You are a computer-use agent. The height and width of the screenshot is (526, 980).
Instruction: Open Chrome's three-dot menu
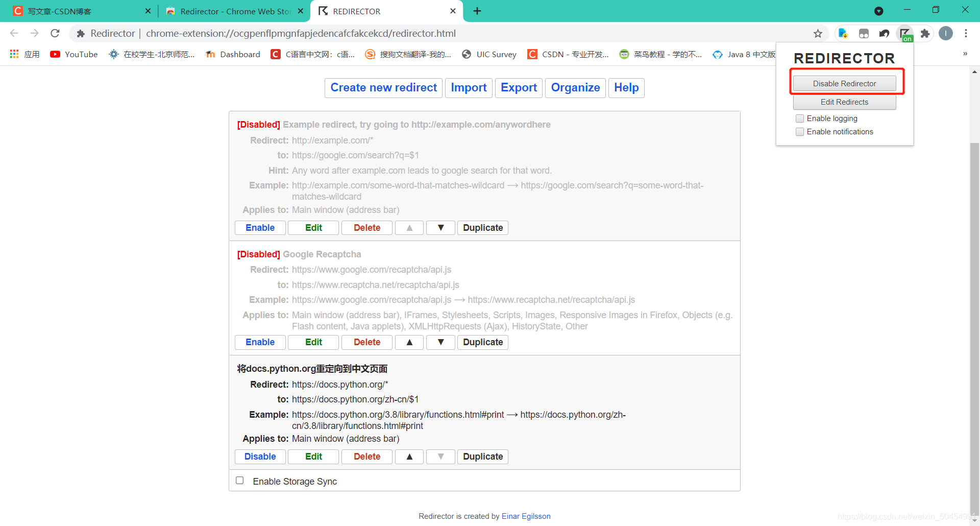(966, 34)
